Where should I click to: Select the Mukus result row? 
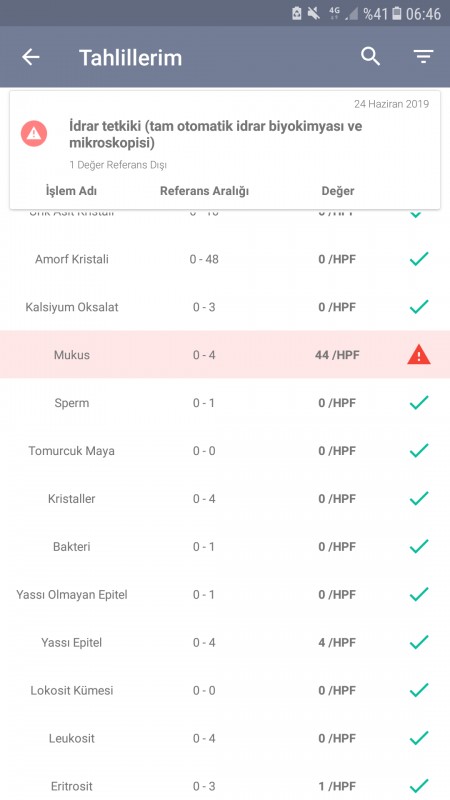coord(225,355)
